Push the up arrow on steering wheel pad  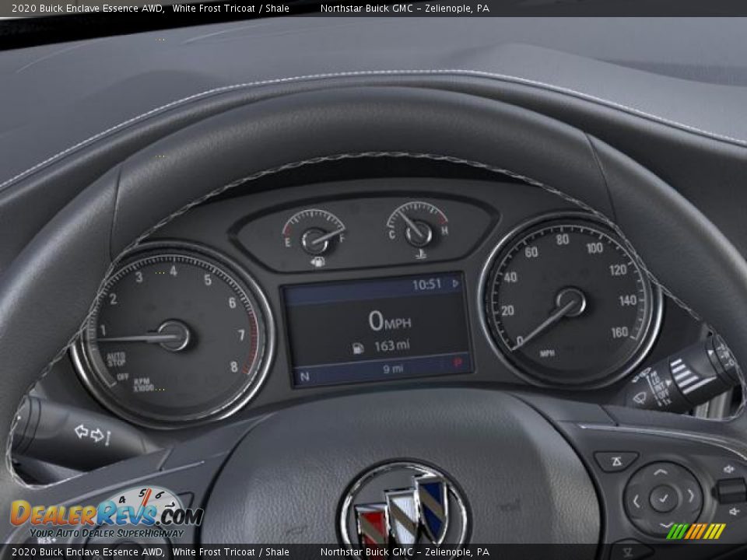click(x=661, y=472)
